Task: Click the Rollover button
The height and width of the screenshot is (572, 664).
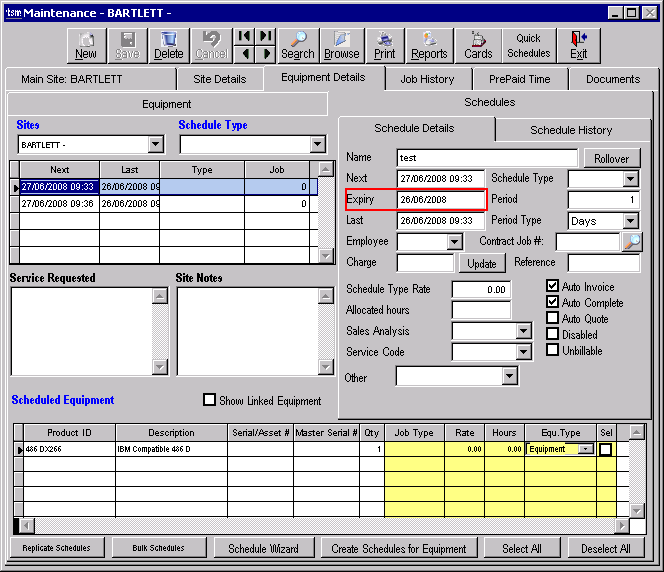Action: 611,159
